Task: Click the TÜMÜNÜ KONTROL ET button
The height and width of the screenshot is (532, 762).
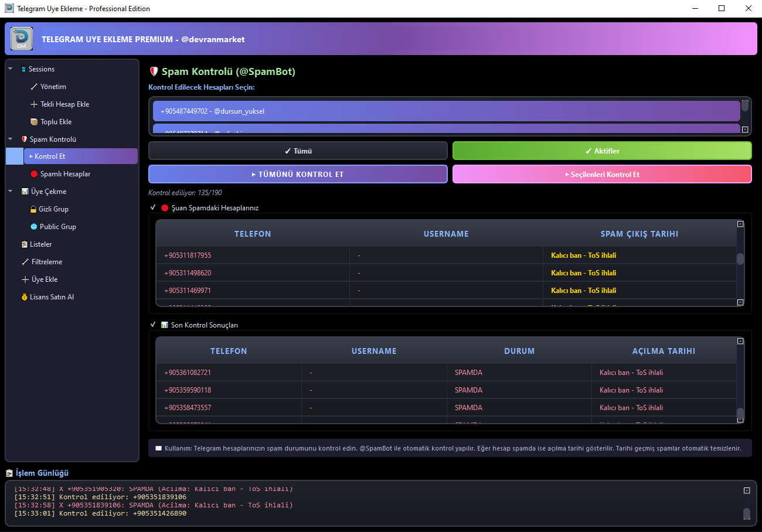Action: 298,174
